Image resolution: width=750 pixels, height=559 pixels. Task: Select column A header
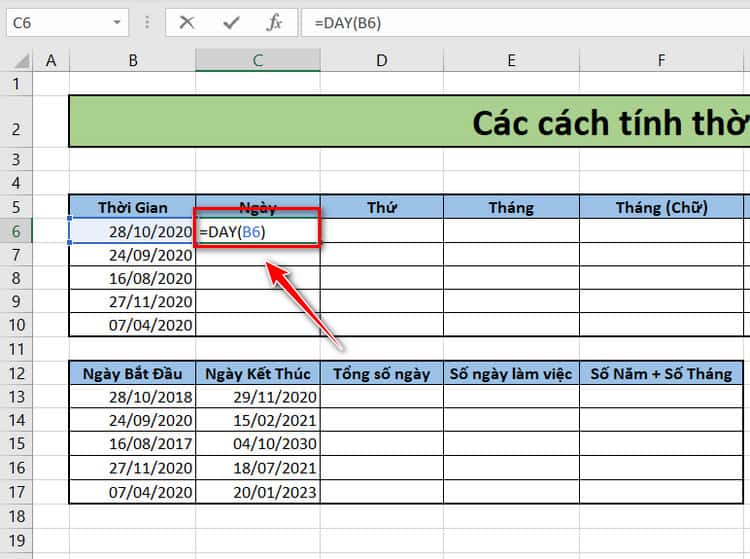[51, 61]
